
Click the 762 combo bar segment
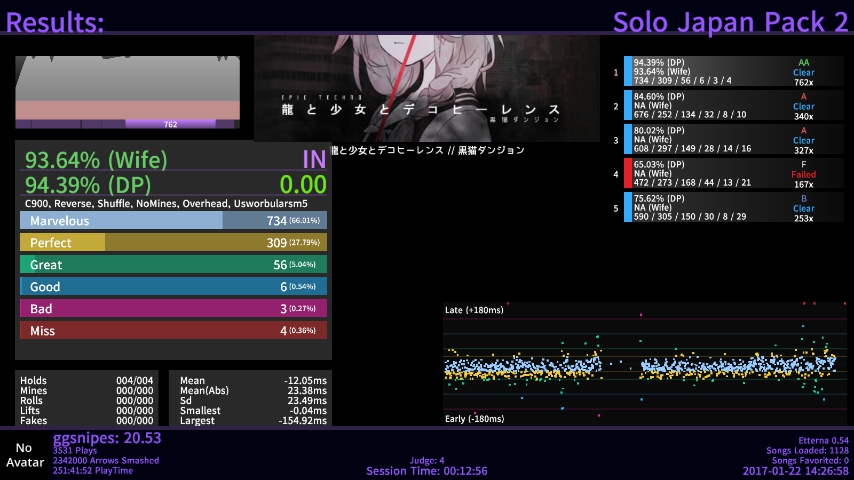tap(170, 124)
